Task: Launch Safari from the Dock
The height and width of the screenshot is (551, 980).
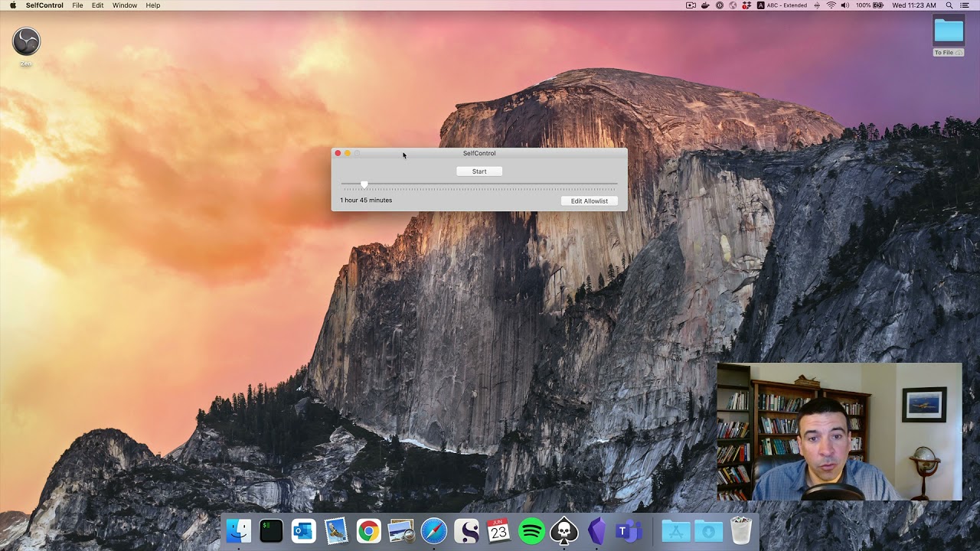Action: point(434,530)
